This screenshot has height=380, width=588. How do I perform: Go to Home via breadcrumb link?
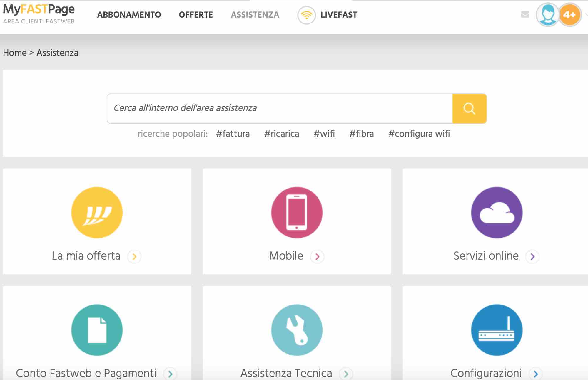tap(14, 53)
